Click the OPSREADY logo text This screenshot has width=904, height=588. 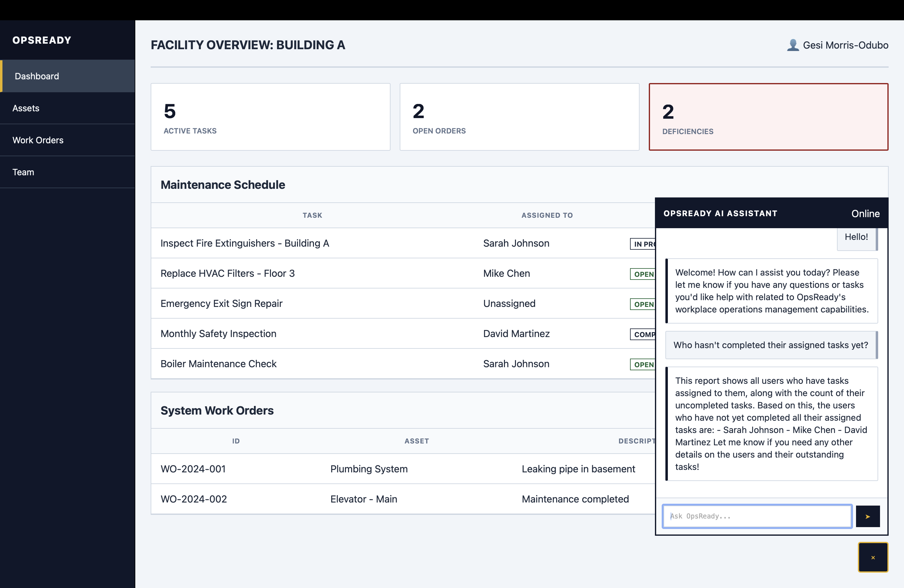(x=42, y=40)
